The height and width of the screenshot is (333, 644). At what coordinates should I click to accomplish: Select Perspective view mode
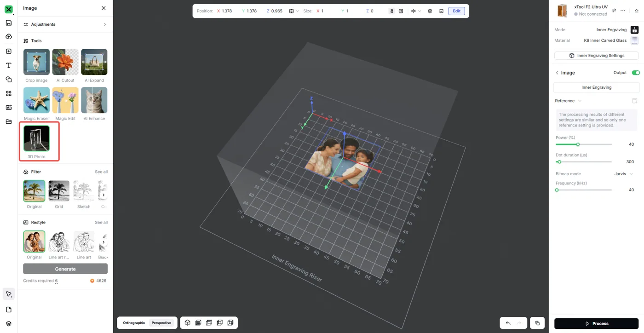pos(161,323)
